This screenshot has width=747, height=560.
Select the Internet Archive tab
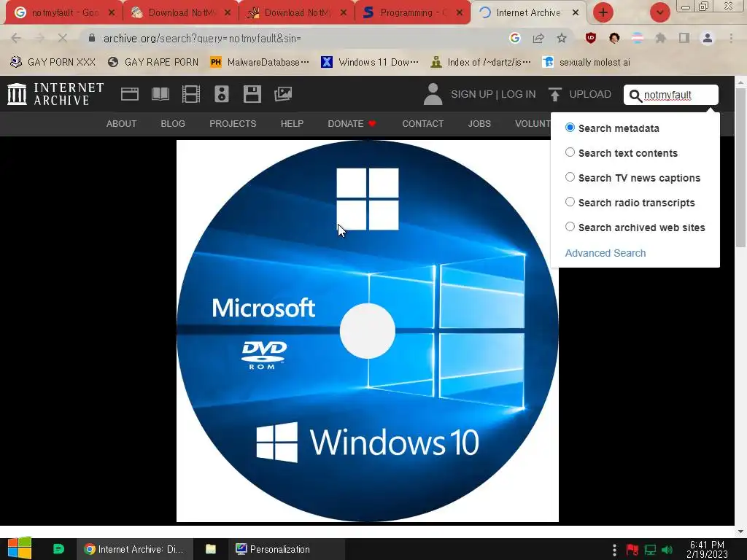(529, 13)
